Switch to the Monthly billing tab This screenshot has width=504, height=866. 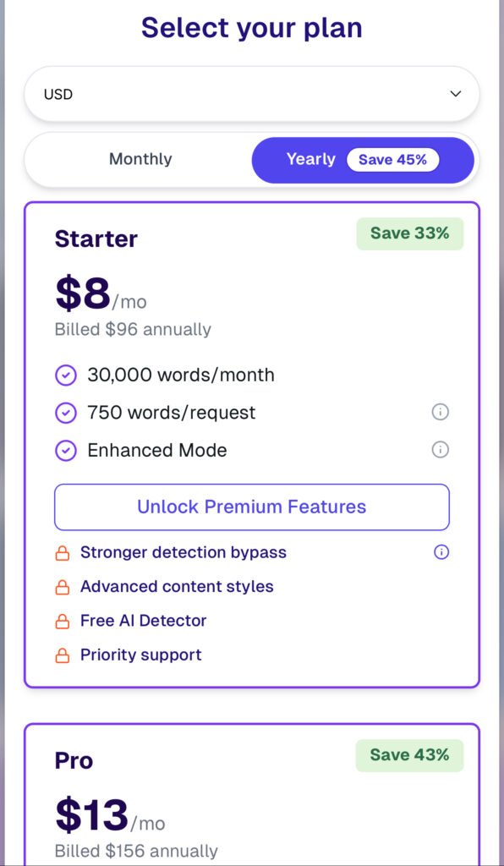[x=140, y=159]
